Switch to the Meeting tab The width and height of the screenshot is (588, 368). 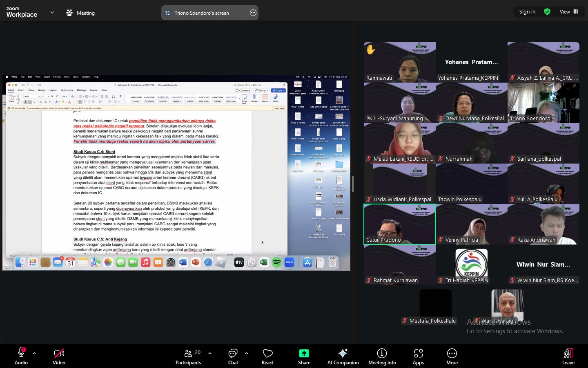coord(80,13)
